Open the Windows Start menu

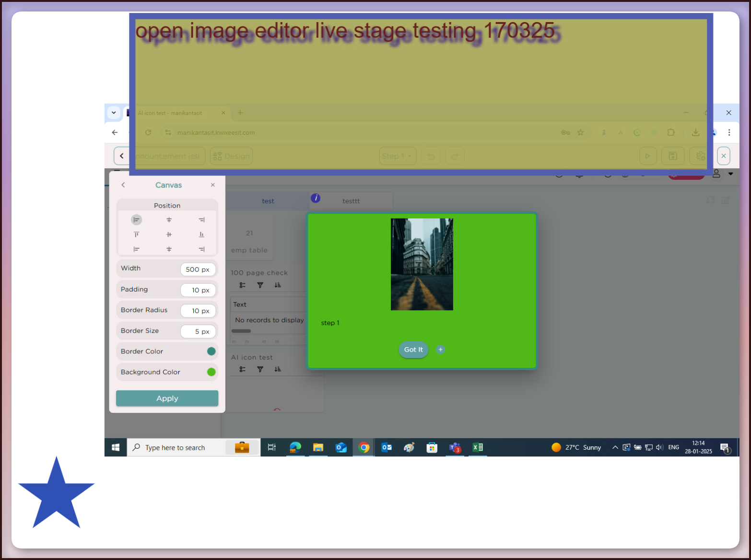116,447
